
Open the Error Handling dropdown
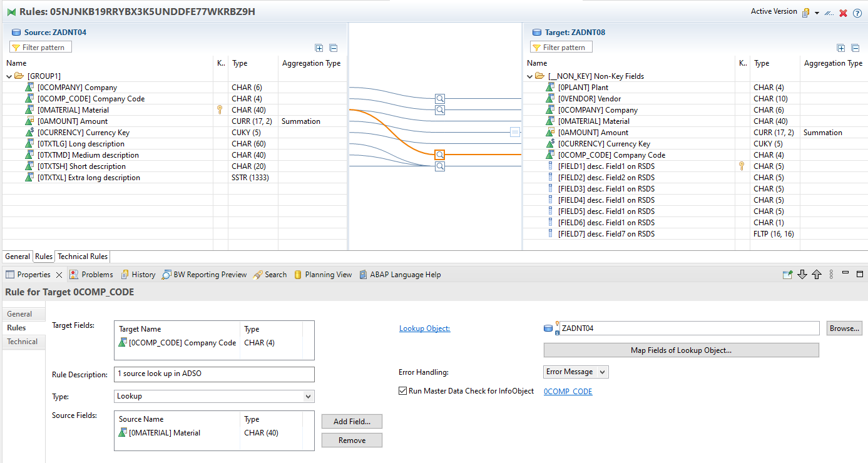coord(576,372)
